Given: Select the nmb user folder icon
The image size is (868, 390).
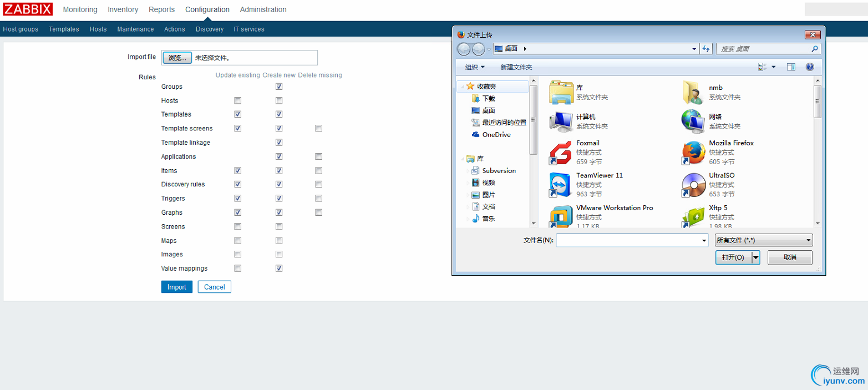Looking at the screenshot, I should [x=693, y=92].
